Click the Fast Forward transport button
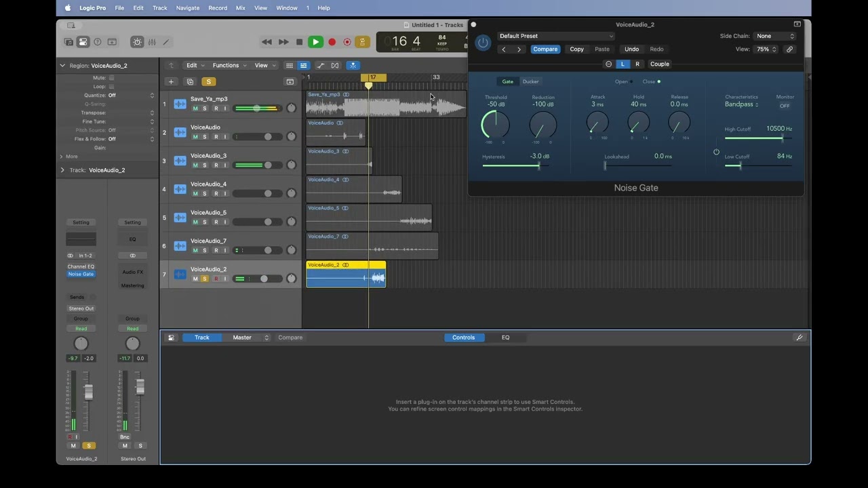 pyautogui.click(x=283, y=42)
